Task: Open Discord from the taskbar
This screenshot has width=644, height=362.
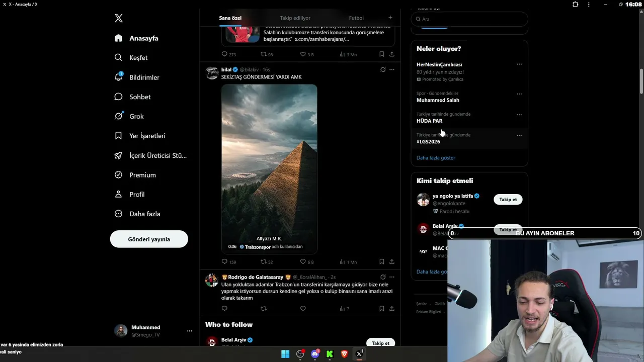Action: coord(315,354)
